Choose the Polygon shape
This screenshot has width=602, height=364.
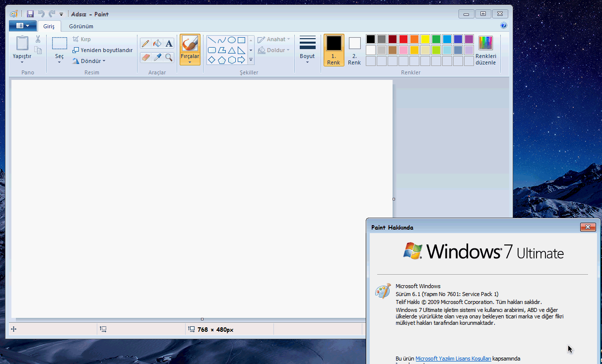pyautogui.click(x=222, y=50)
